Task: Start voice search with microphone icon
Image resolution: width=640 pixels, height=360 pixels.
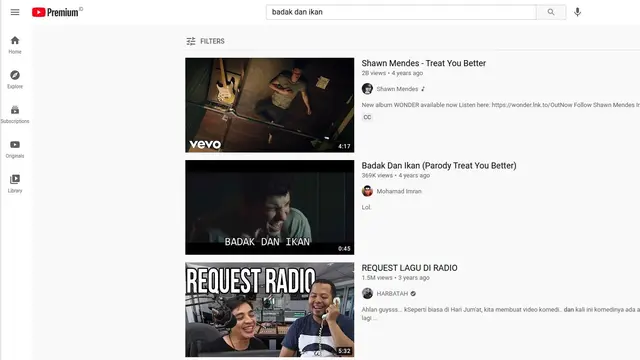Action: (577, 12)
